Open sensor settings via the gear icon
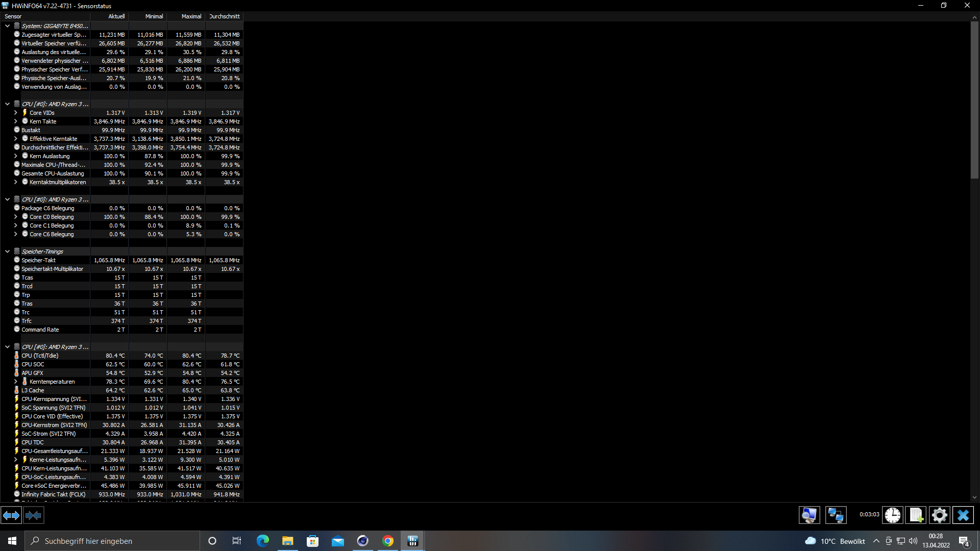Viewport: 980px width, 551px height. (x=939, y=515)
